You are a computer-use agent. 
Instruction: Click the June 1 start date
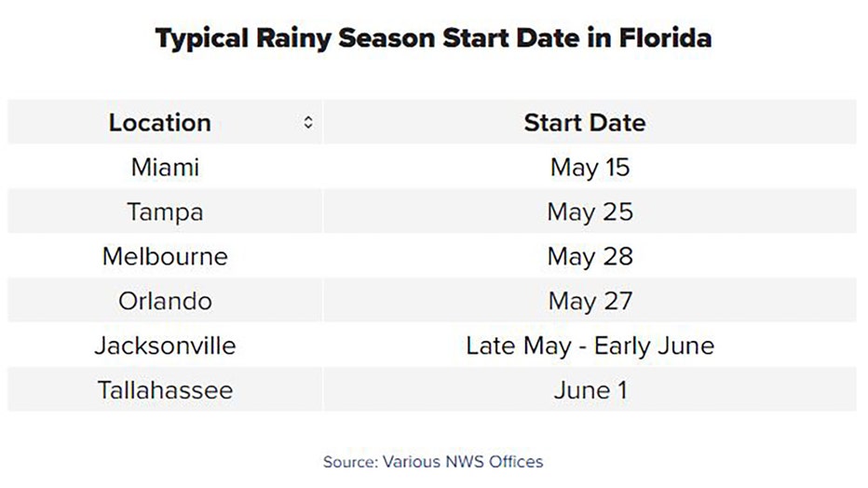tap(590, 390)
